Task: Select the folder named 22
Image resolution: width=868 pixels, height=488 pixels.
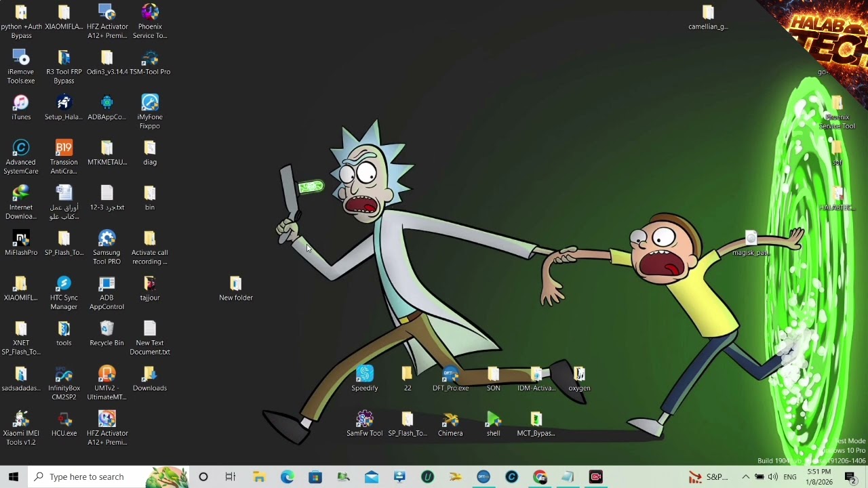Action: (408, 379)
